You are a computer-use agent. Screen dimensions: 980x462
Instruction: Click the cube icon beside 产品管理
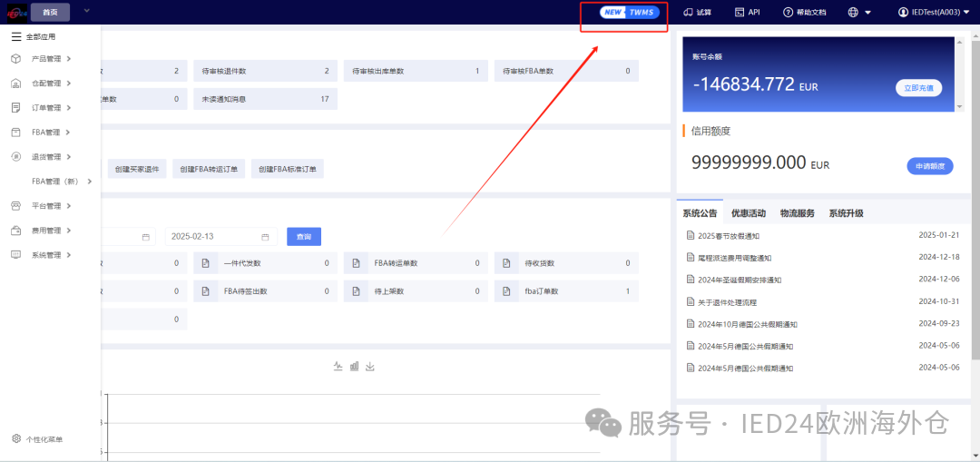[x=16, y=59]
